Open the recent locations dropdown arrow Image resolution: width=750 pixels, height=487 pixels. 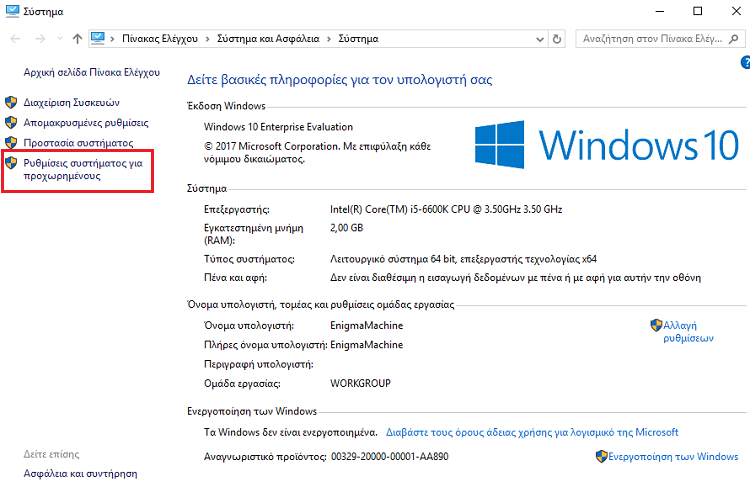point(60,39)
